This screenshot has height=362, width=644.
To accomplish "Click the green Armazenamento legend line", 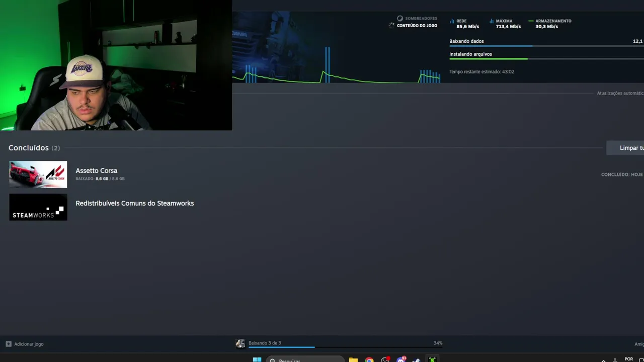I will [531, 21].
